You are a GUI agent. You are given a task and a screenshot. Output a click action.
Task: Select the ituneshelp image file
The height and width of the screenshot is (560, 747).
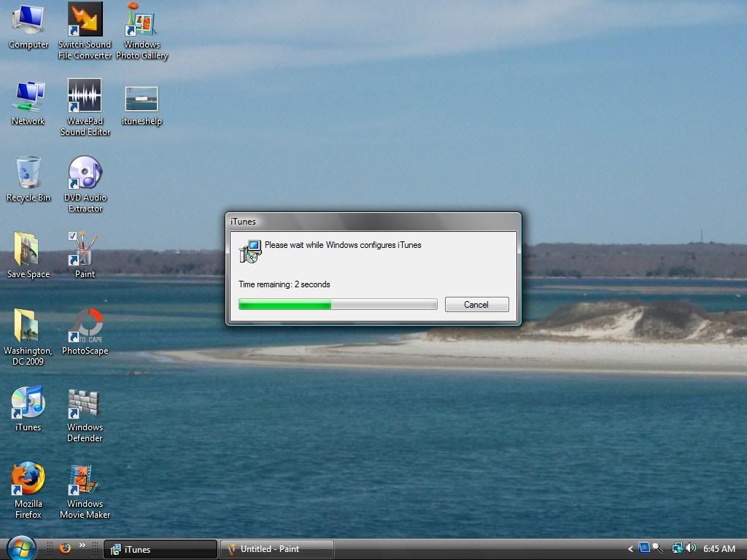[142, 106]
